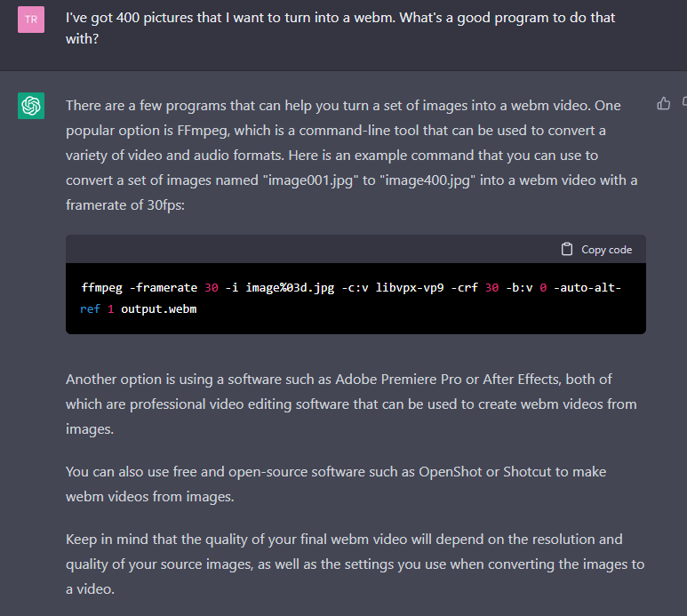Click output.webm in the ffmpeg command
687x616 pixels.
pyautogui.click(x=158, y=309)
